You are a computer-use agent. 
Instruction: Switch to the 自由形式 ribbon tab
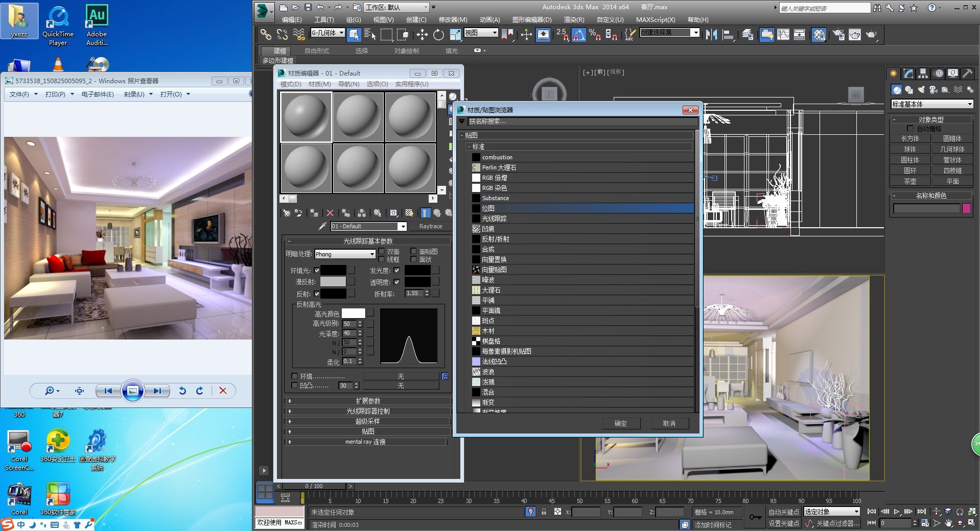point(317,51)
